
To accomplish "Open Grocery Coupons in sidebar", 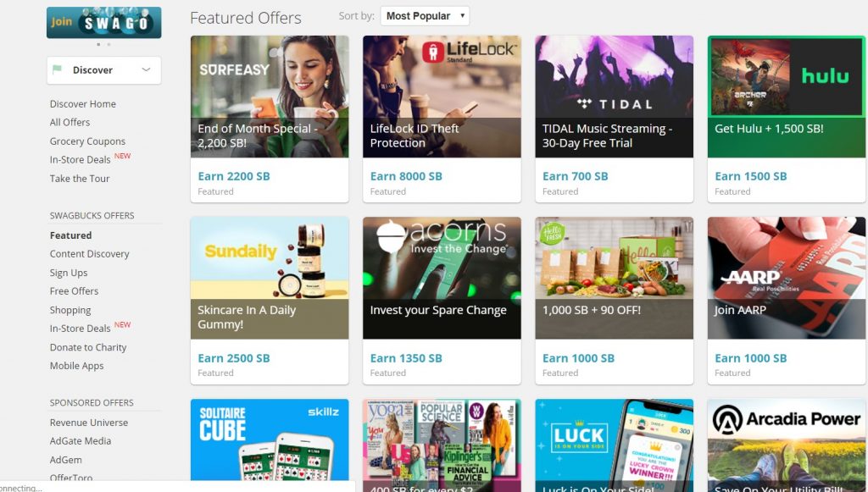I will click(x=87, y=141).
